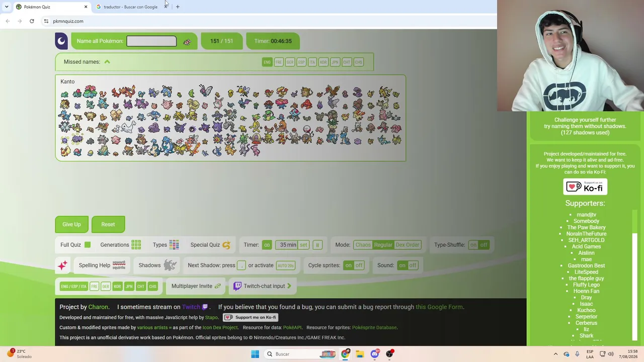The image size is (644, 362).
Task: Click the sparkle icon below Full Quiz
Action: coord(62,265)
